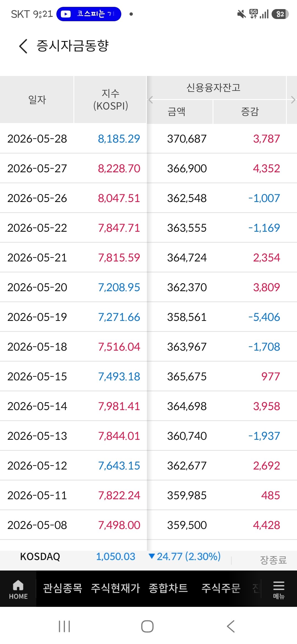Tap Android home navigation button
This screenshot has width=297, height=644.
click(x=147, y=626)
